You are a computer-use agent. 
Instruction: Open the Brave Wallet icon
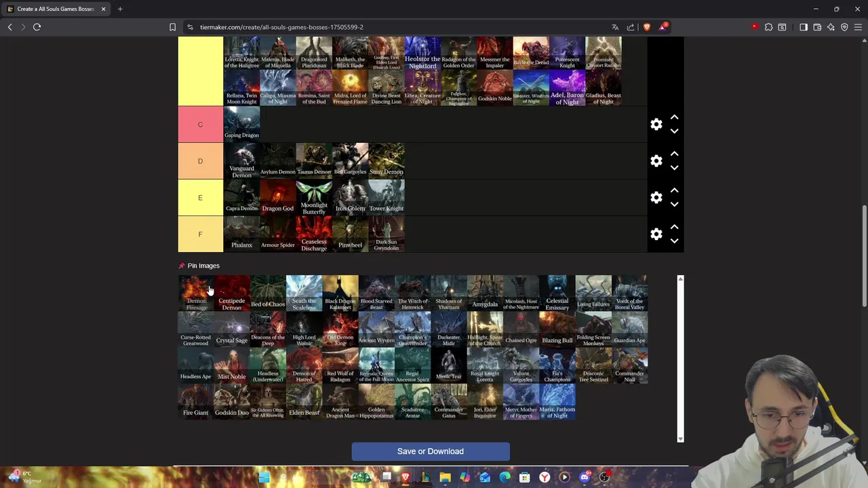(x=817, y=27)
